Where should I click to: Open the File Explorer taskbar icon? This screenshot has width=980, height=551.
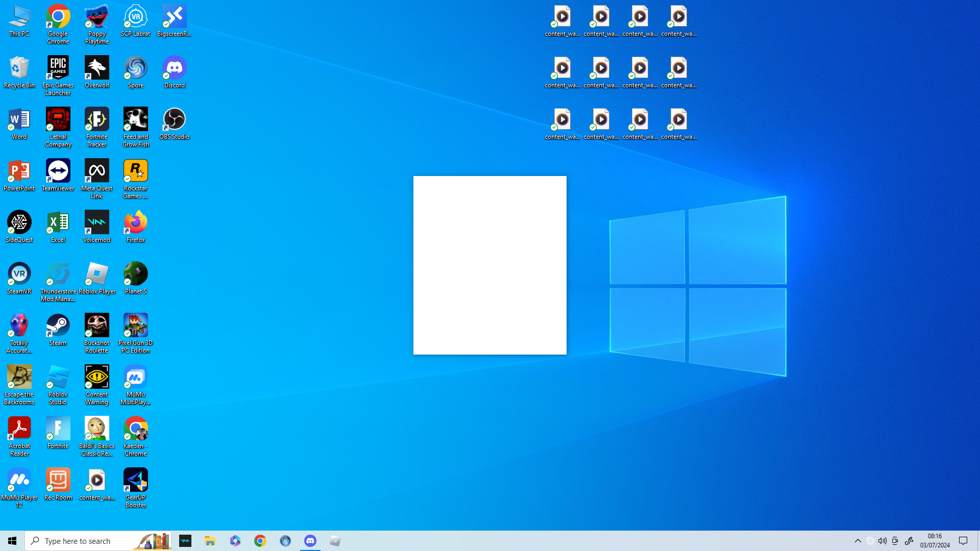pos(210,541)
